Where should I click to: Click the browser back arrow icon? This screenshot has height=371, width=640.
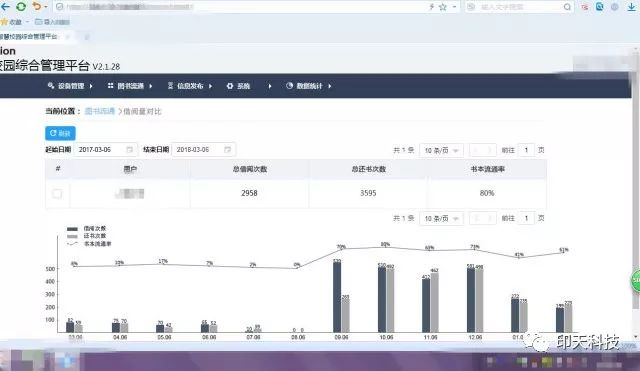pyautogui.click(x=5, y=7)
